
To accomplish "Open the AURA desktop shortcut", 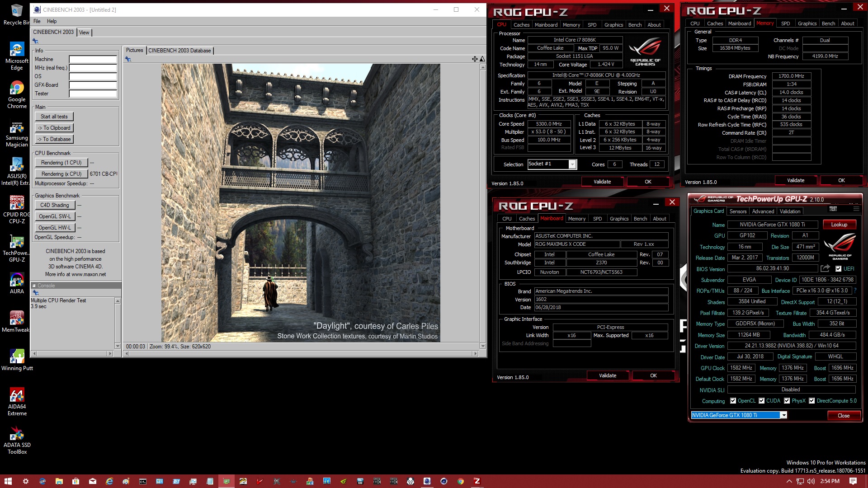I will 16,283.
